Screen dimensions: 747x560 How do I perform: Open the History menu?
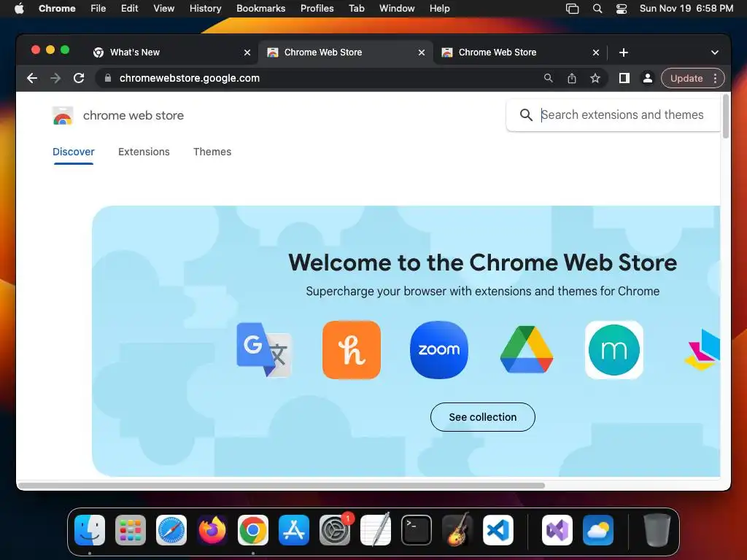coord(205,8)
